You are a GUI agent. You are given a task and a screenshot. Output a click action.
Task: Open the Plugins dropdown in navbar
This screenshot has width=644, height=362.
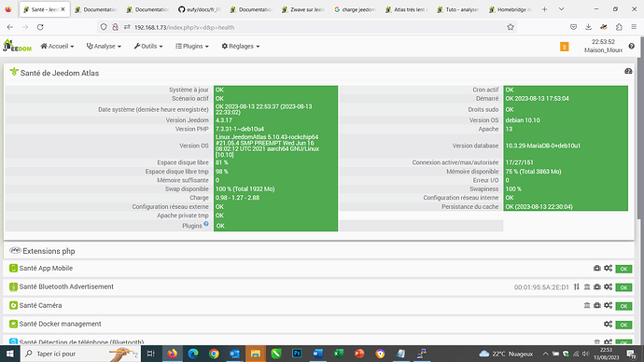click(x=192, y=47)
